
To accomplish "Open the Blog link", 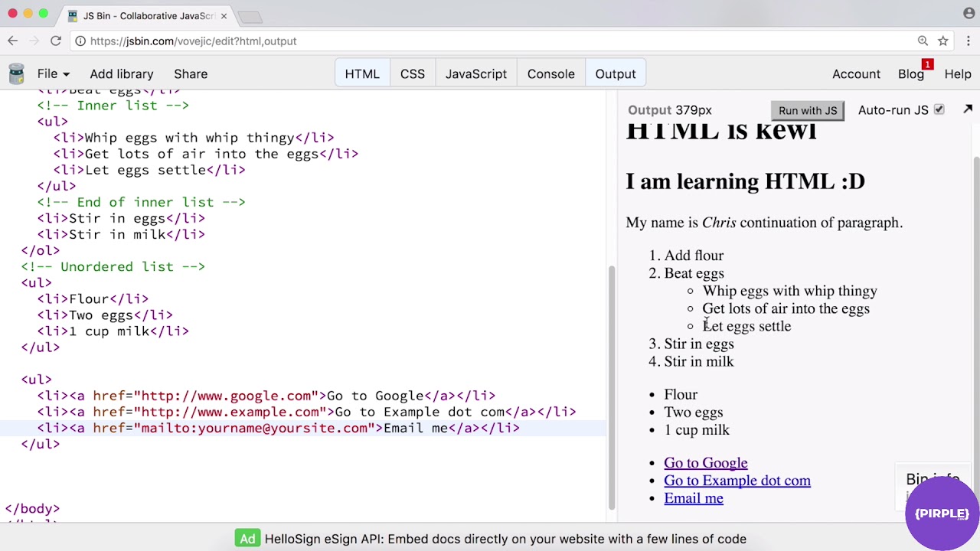I will pos(910,73).
